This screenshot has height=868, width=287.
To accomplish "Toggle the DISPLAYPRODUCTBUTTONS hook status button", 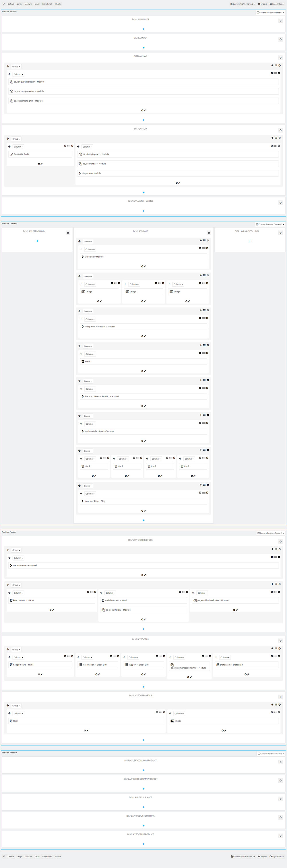I will pos(280,817).
